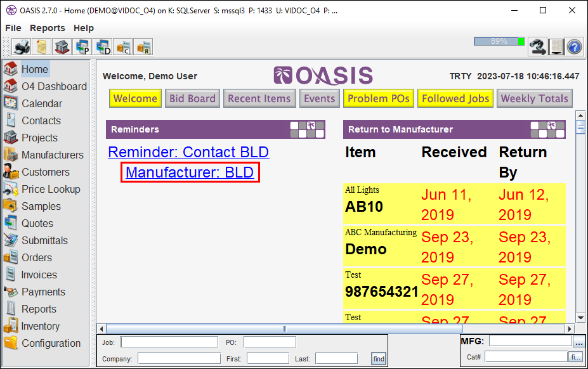Click the vertical scrollbar down arrow
588x369 pixels.
tap(580, 318)
